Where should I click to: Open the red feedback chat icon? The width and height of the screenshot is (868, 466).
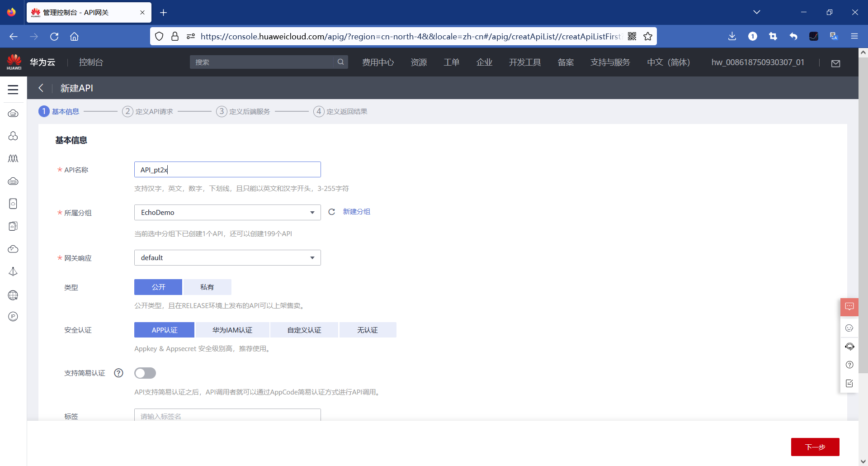pos(849,307)
